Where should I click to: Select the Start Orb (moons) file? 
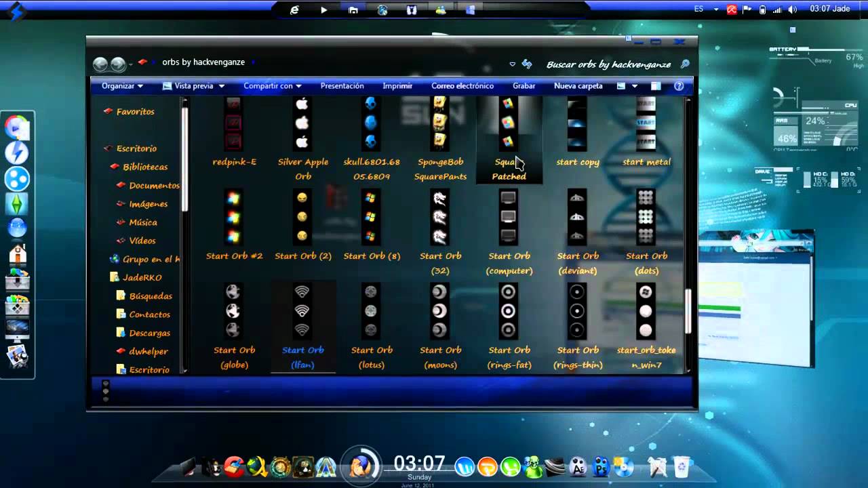point(441,327)
